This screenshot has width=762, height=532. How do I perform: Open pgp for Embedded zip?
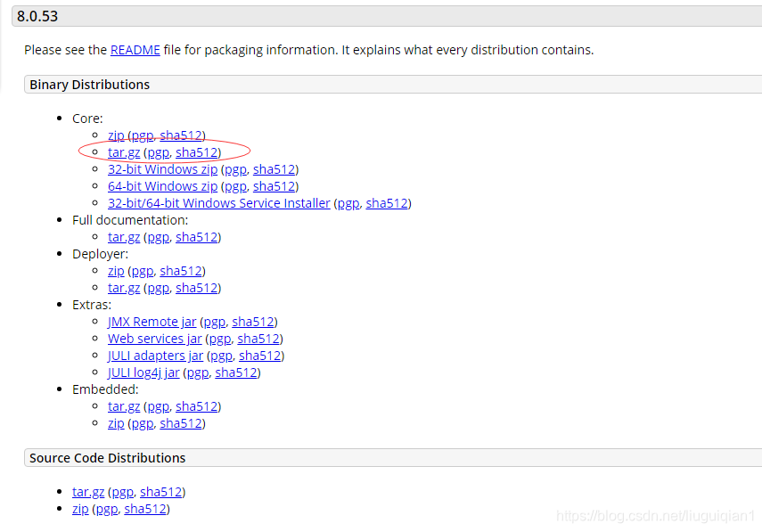click(x=143, y=423)
